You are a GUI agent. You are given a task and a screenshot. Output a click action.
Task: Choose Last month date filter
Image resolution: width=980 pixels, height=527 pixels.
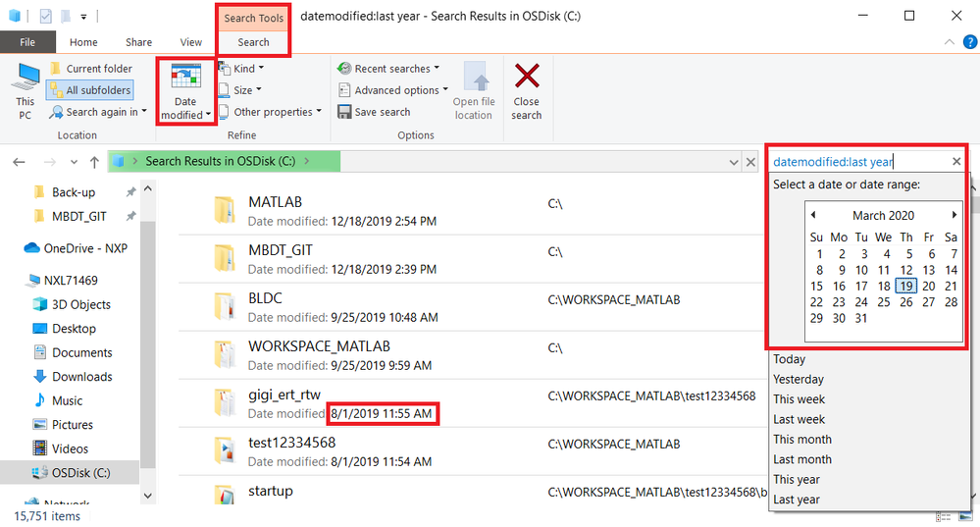tap(801, 459)
